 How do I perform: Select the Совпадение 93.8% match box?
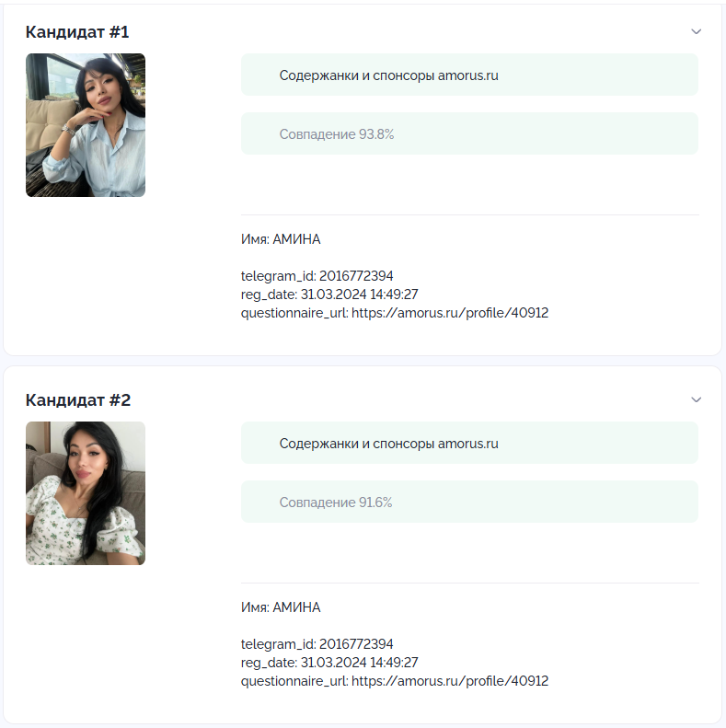469,133
